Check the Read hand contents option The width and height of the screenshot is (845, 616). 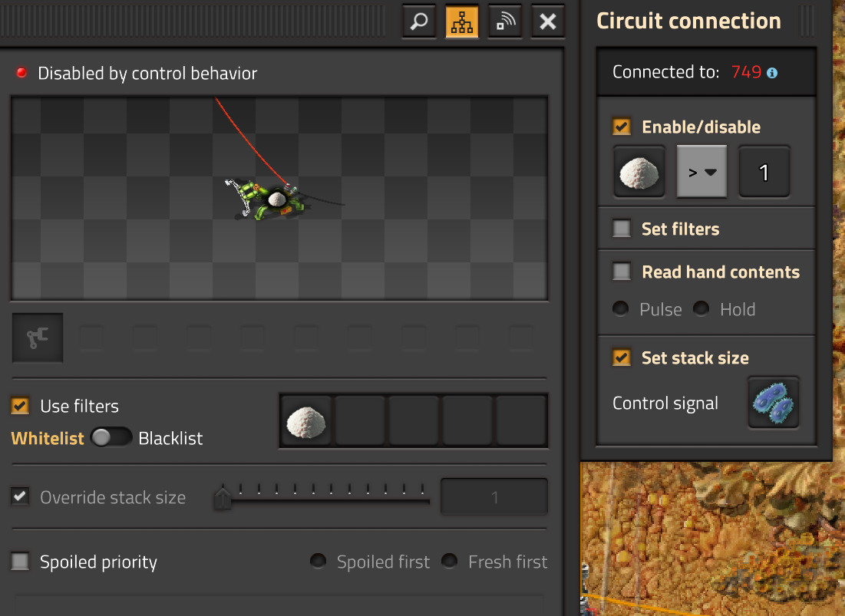coord(622,272)
